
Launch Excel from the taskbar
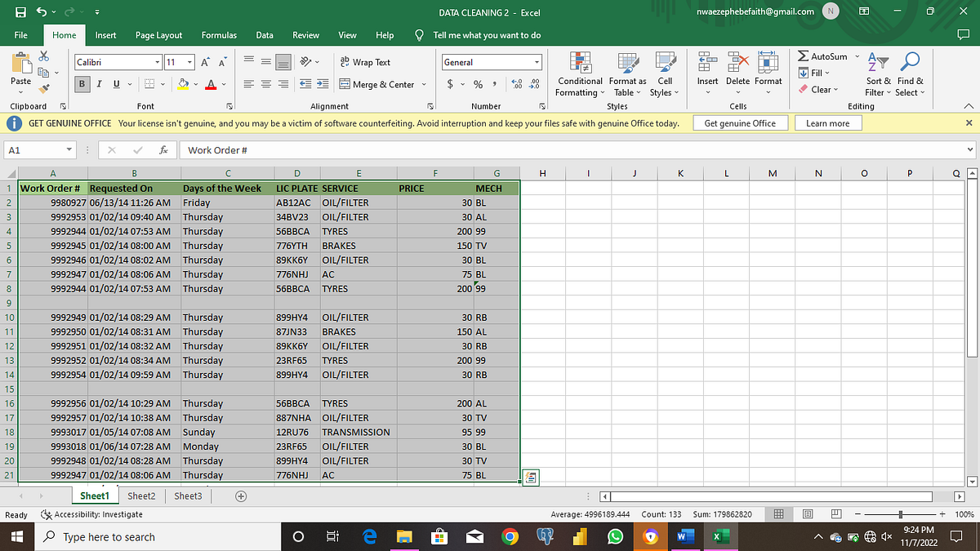[719, 536]
